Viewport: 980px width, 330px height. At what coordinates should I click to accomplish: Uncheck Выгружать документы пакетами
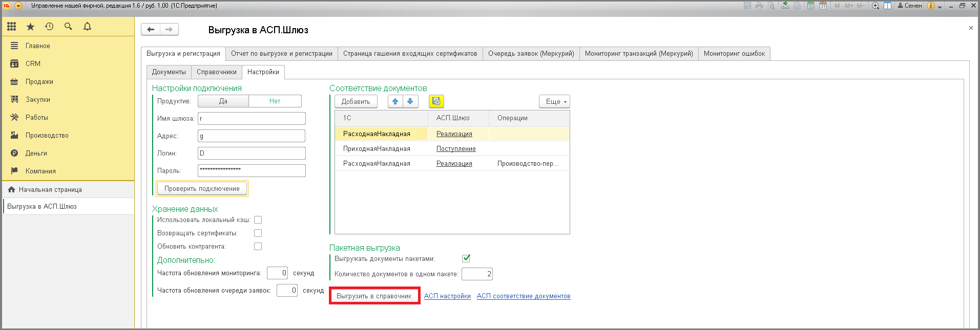pyautogui.click(x=466, y=258)
